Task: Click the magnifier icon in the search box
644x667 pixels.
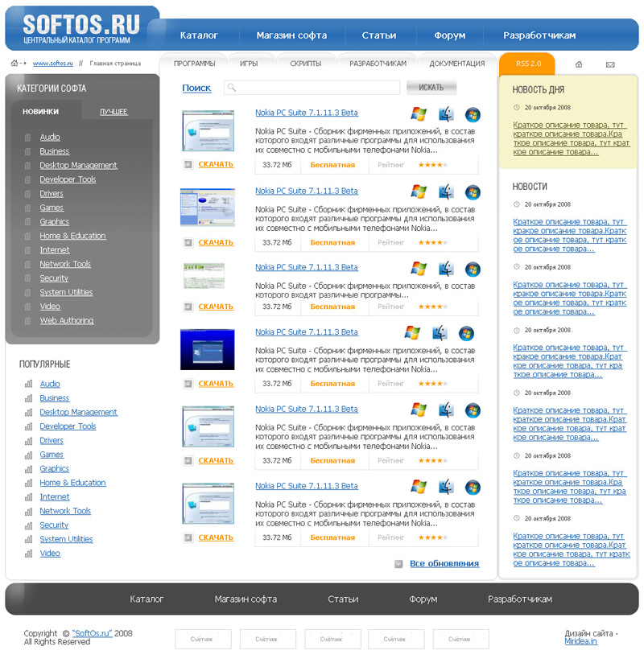Action: [x=232, y=87]
